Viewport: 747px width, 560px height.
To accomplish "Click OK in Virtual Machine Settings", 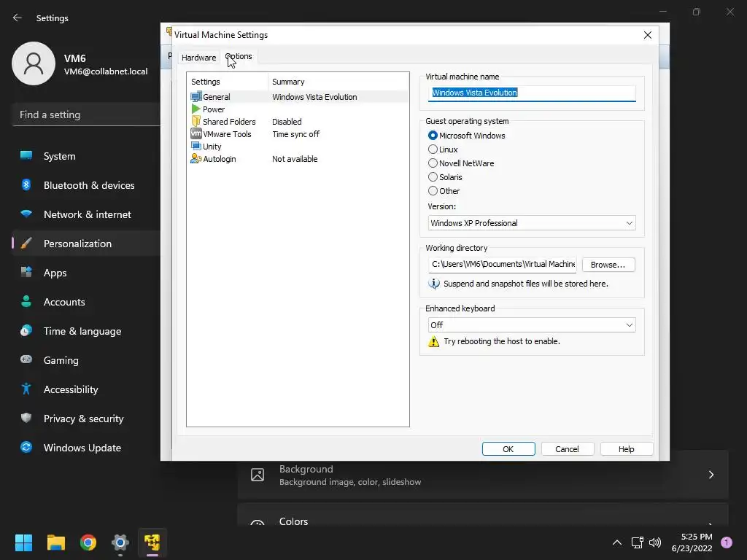I will click(x=508, y=449).
